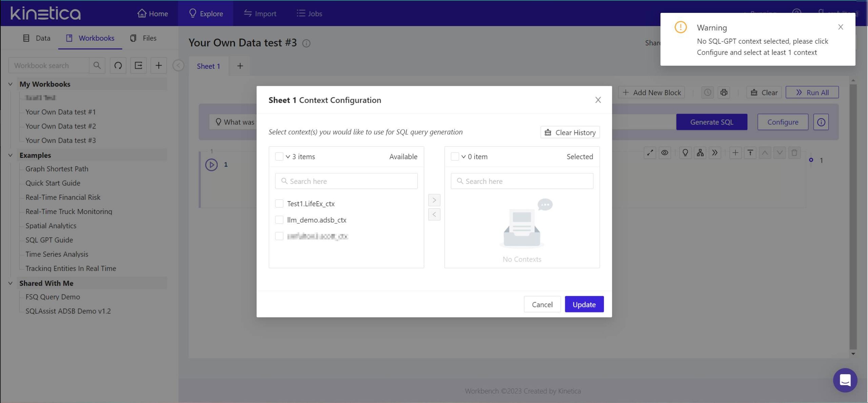Image resolution: width=868 pixels, height=403 pixels.
Task: Add a new sheet with plus tab
Action: pyautogui.click(x=240, y=66)
